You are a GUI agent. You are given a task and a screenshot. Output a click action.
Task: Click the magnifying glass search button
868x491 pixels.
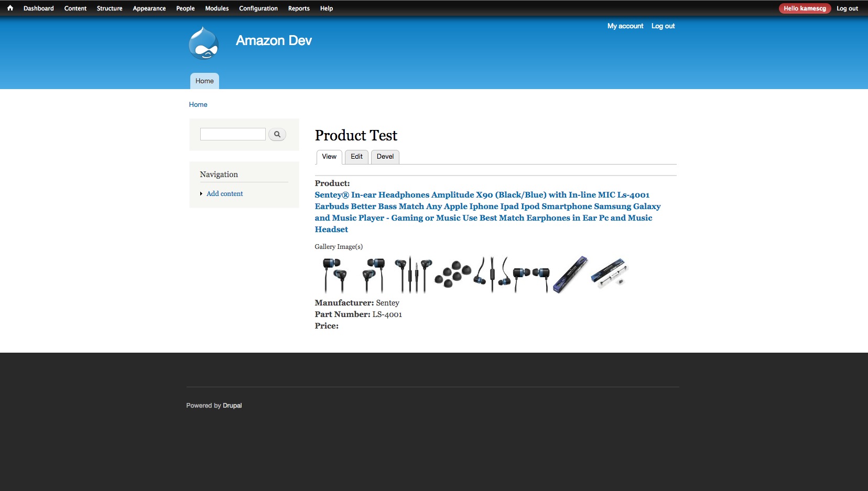click(x=277, y=134)
